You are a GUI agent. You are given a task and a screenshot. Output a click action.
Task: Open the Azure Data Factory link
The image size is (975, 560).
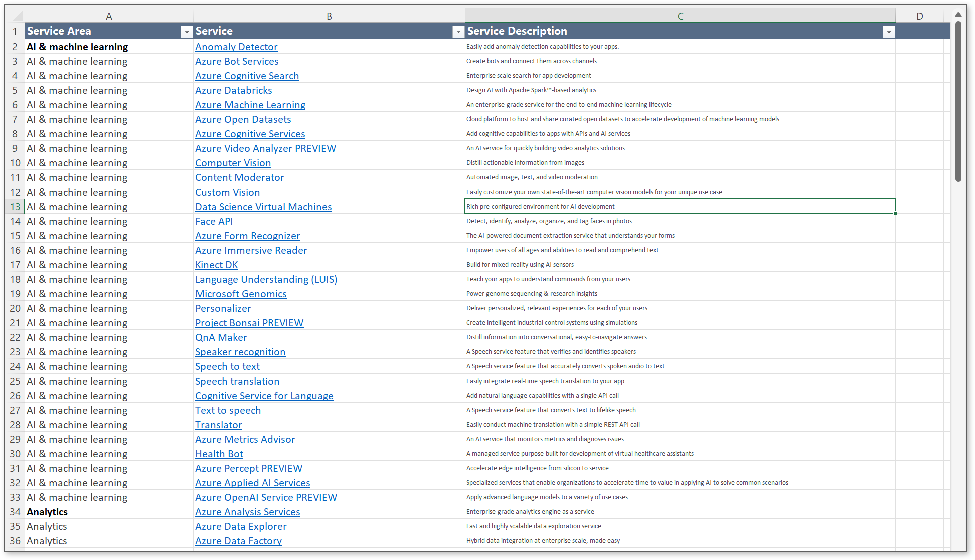click(238, 541)
